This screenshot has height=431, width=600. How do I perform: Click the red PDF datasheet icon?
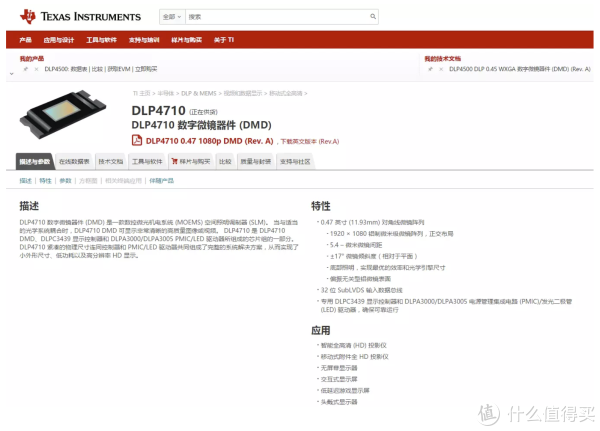[137, 140]
